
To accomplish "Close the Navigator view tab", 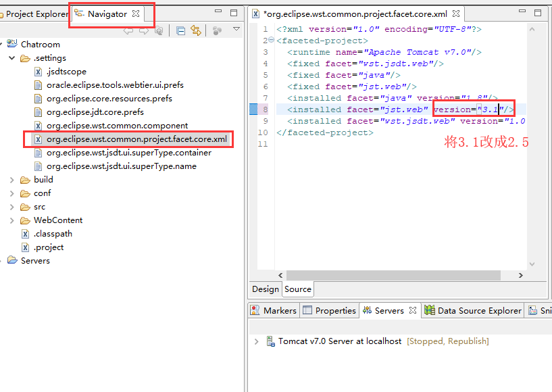I will coord(136,14).
